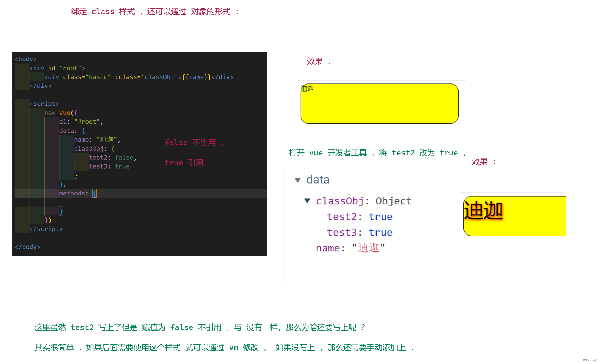
Task: Click the classObj: Object label
Action: tap(364, 201)
